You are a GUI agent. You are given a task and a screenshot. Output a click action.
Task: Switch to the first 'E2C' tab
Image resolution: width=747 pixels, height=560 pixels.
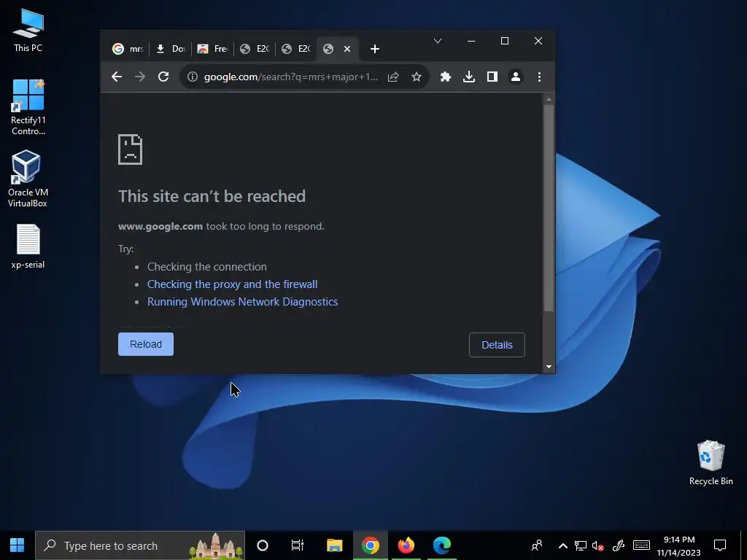tap(255, 49)
